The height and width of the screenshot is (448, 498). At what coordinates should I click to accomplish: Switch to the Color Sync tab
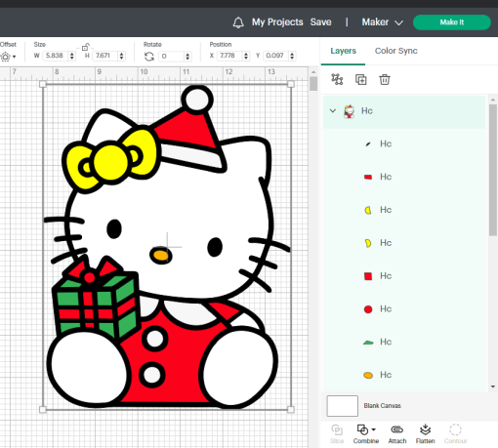click(x=395, y=51)
